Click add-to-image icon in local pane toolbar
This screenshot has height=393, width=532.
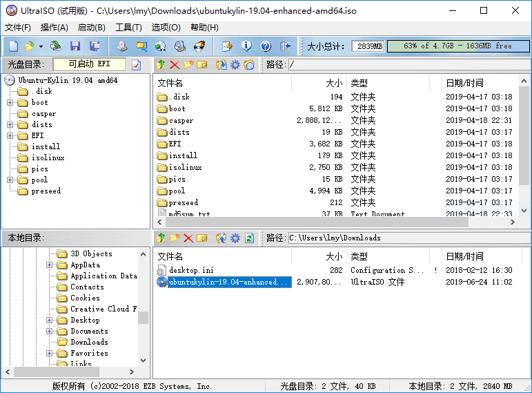(x=221, y=238)
